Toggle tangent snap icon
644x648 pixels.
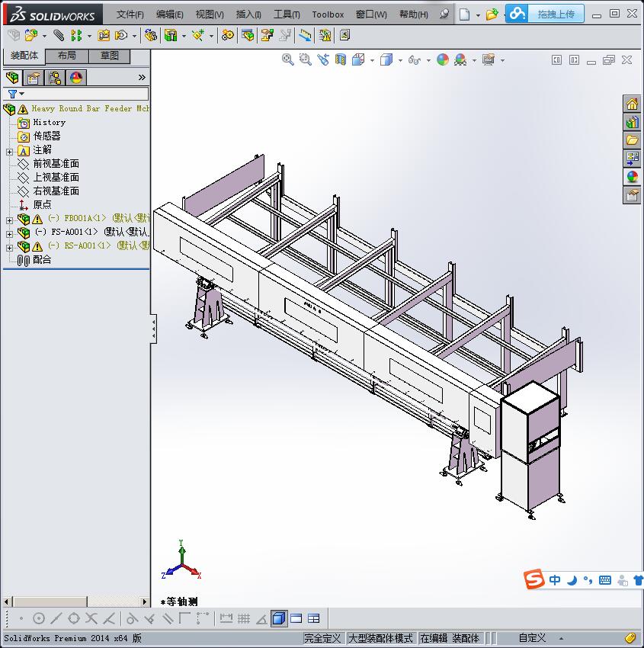[132, 618]
